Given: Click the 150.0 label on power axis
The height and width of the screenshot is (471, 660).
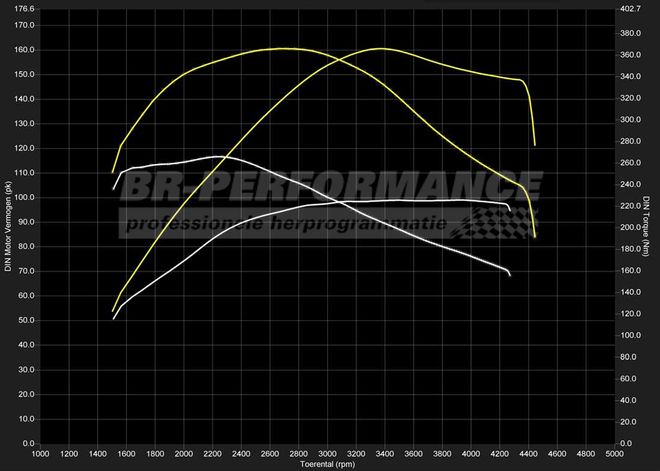Looking at the screenshot, I should click(x=25, y=74).
